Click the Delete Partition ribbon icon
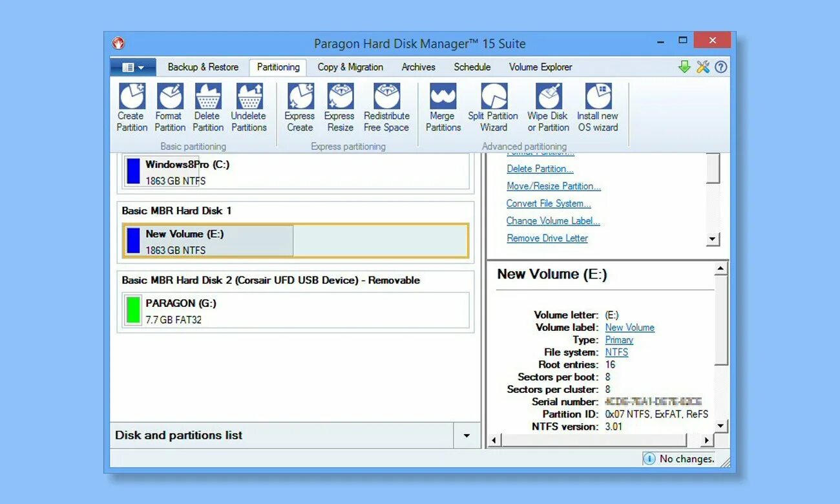The image size is (840, 504). pos(208,108)
